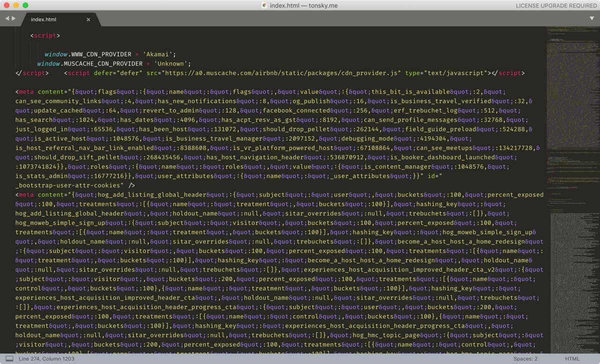Click the LICENSE UPGRADE REQUIRED notice

click(556, 5)
